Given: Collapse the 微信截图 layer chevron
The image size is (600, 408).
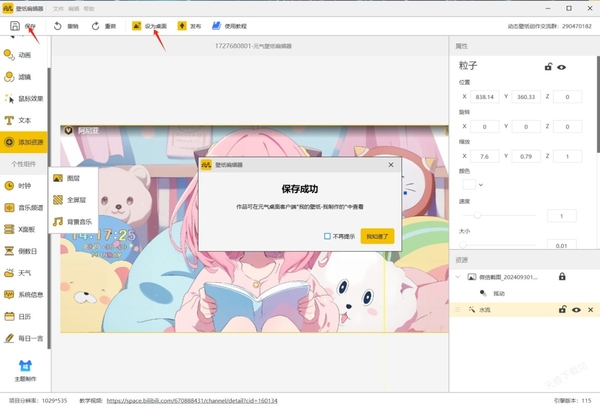Looking at the screenshot, I should point(458,276).
